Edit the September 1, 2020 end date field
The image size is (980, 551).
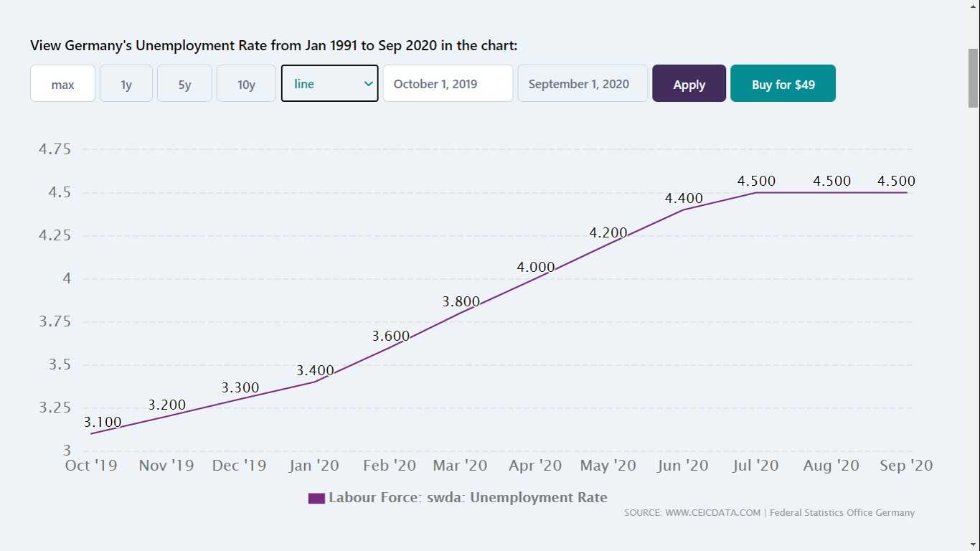tap(583, 83)
